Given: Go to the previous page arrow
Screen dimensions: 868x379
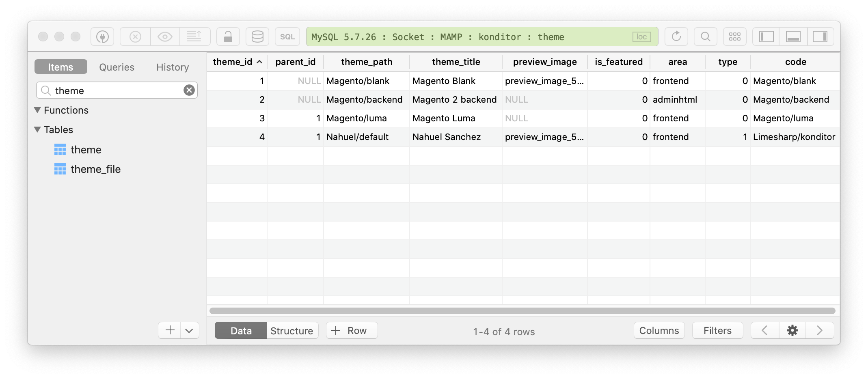Looking at the screenshot, I should coord(765,331).
